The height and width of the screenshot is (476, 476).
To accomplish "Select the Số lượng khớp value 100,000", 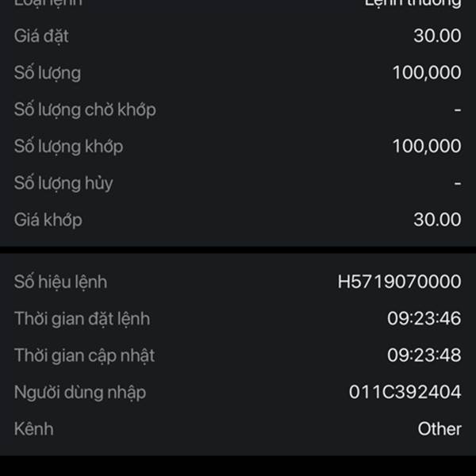I will tap(427, 146).
